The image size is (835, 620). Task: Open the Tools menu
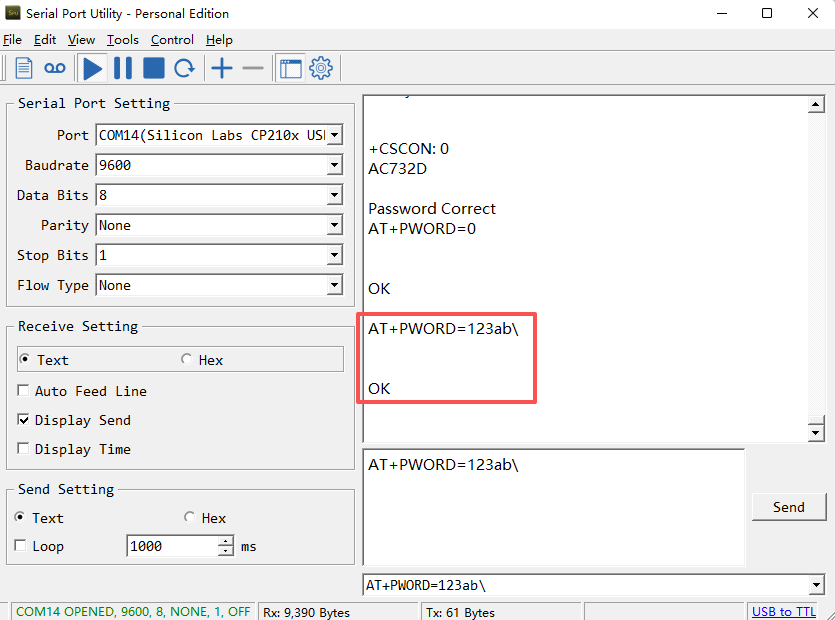click(122, 40)
